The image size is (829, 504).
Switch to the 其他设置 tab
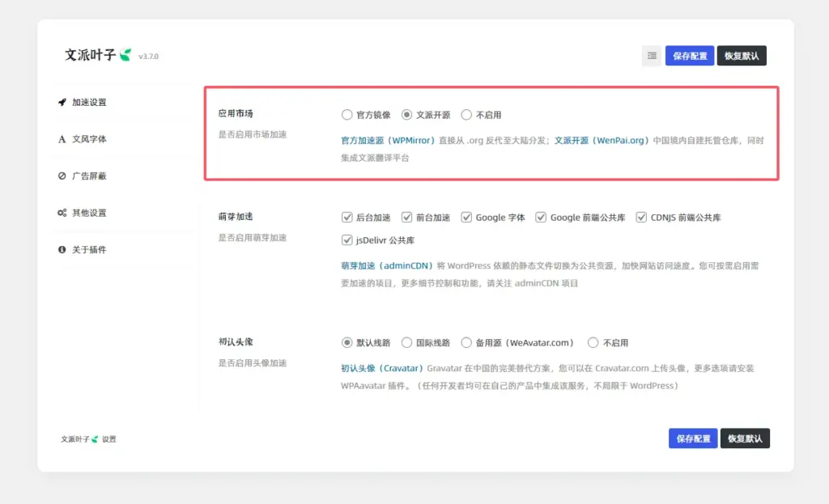(x=89, y=213)
